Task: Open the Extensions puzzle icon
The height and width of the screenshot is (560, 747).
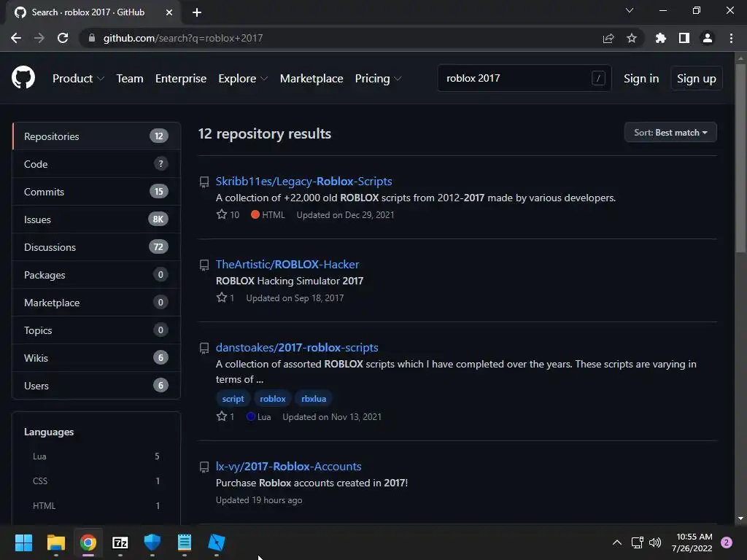Action: coord(660,38)
